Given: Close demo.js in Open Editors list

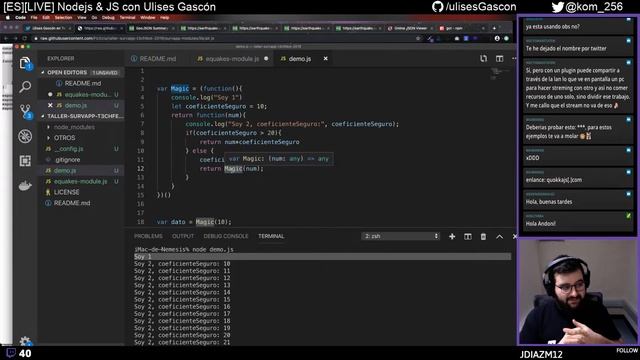Looking at the screenshot, I should coord(50,105).
